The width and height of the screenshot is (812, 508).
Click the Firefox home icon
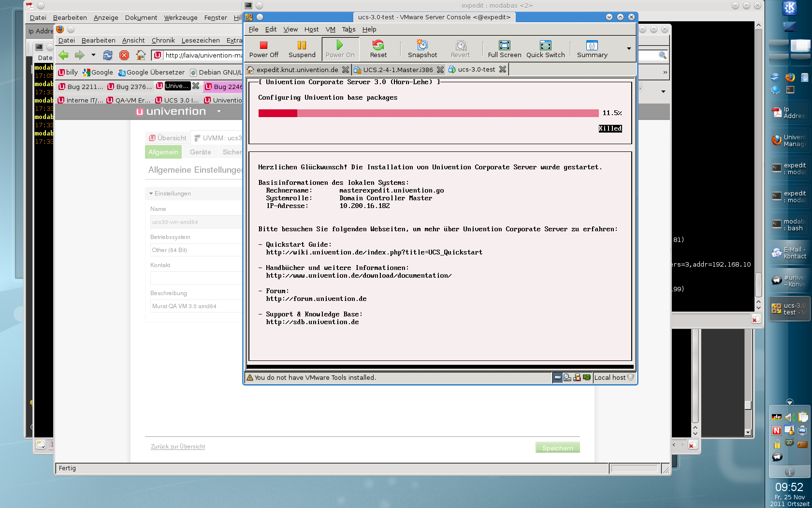coord(141,55)
